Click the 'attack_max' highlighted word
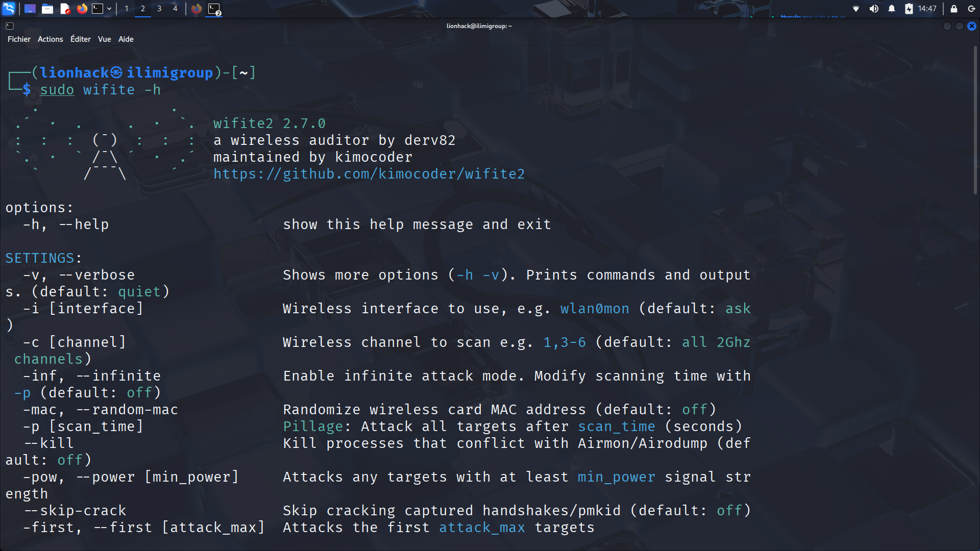Screen dimensions: 980x551 pos(482,528)
